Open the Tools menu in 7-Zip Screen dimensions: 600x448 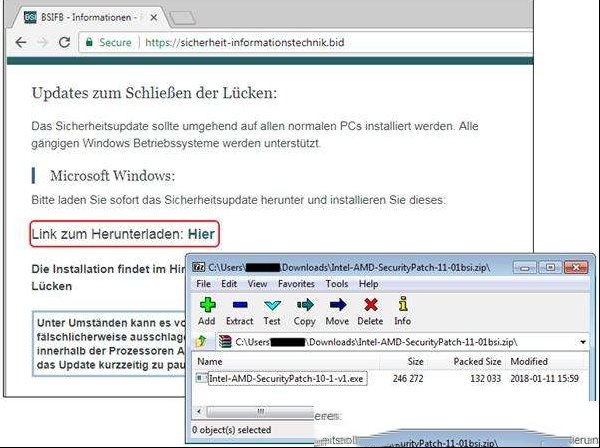pyautogui.click(x=337, y=284)
